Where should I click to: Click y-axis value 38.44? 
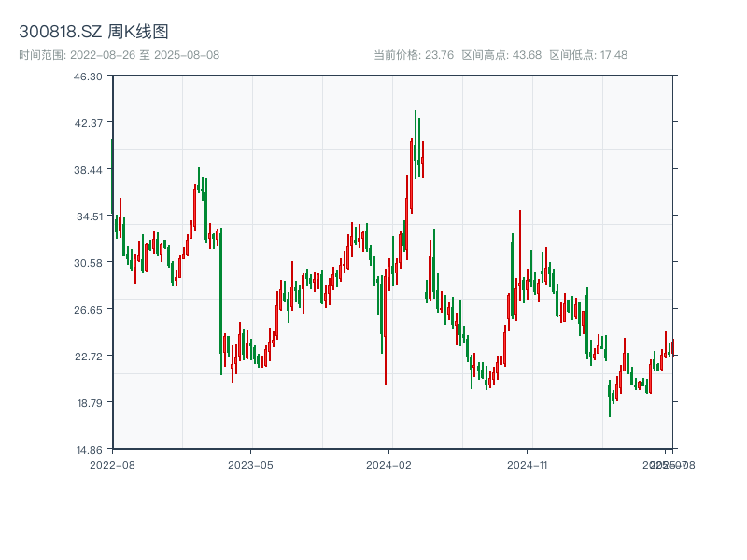coord(88,170)
